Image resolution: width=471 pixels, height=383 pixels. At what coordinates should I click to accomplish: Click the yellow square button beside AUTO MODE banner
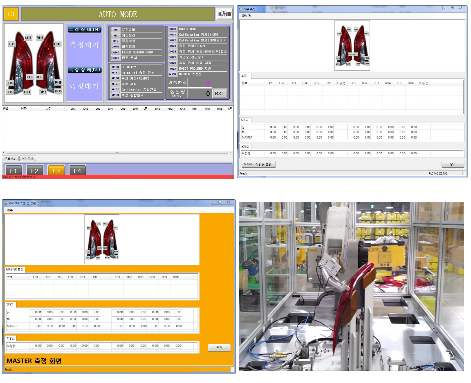pos(11,14)
